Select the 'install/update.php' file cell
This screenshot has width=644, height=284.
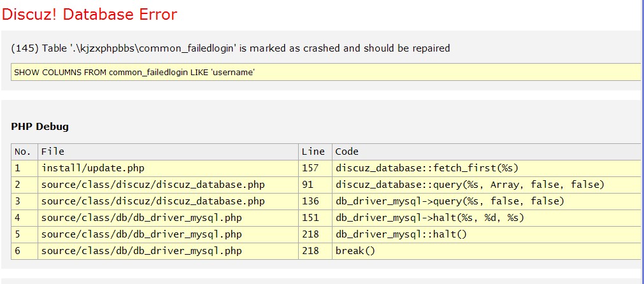click(x=168, y=168)
